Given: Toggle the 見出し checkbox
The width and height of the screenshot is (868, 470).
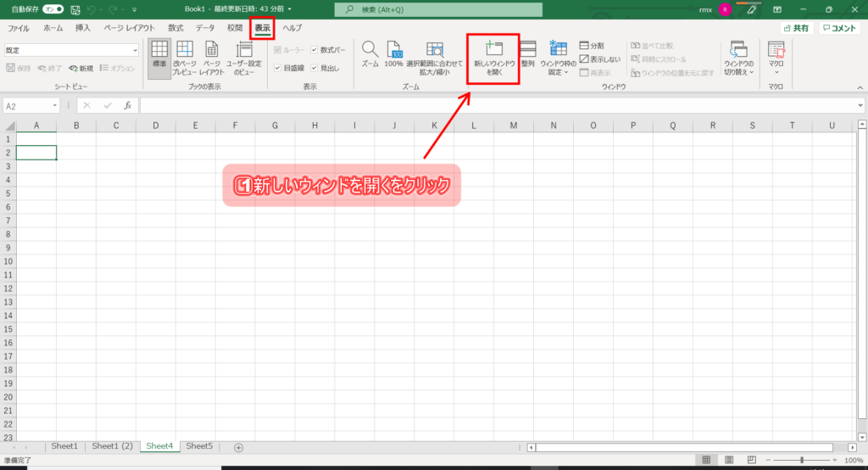Looking at the screenshot, I should 314,68.
